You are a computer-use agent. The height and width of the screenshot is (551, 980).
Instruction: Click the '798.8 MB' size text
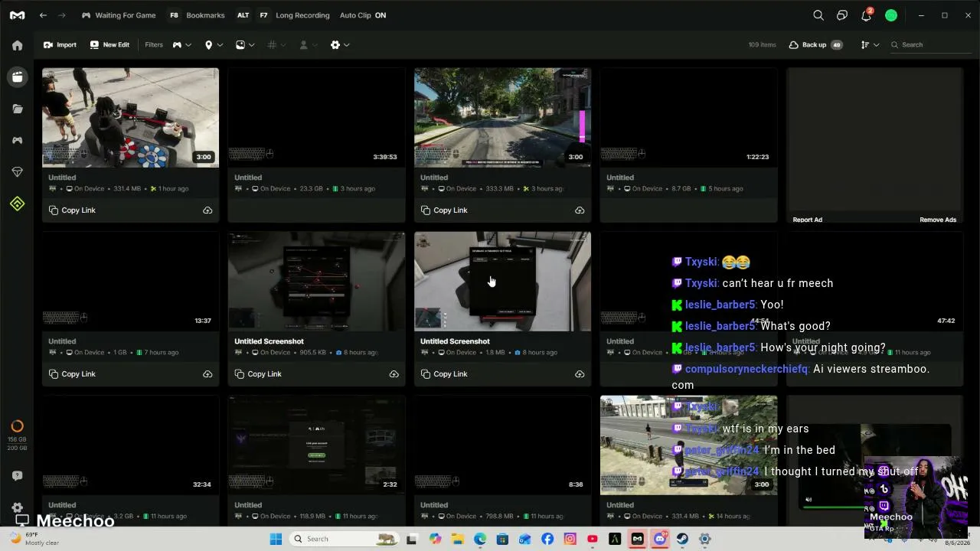(x=499, y=517)
